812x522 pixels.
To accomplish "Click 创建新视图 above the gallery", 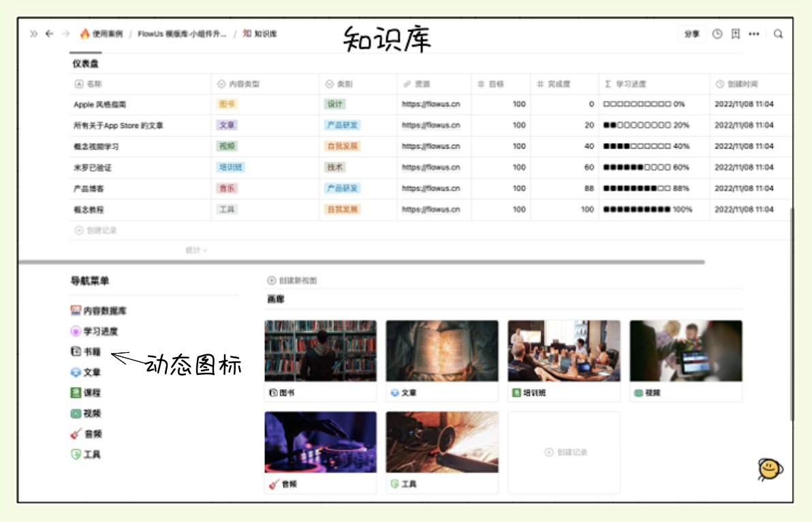I will click(292, 281).
